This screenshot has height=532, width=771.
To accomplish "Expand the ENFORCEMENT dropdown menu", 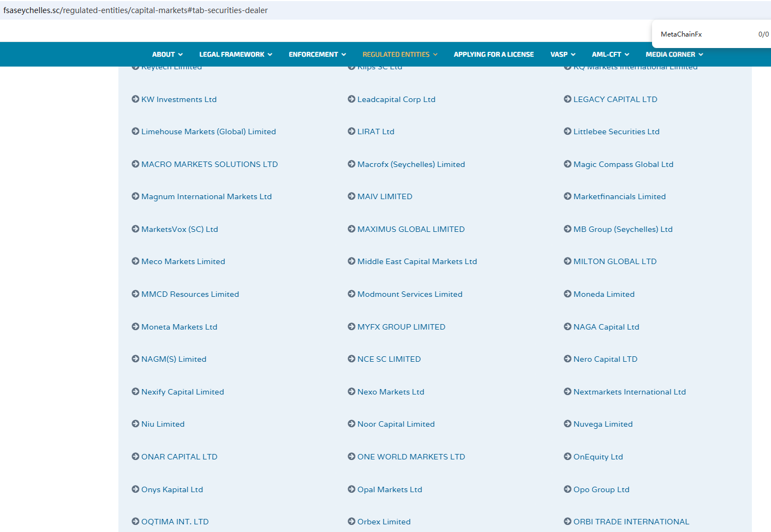I will tap(318, 55).
